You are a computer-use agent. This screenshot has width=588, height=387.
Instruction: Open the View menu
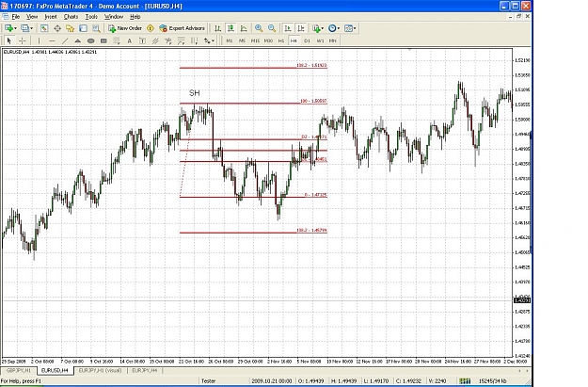point(32,17)
